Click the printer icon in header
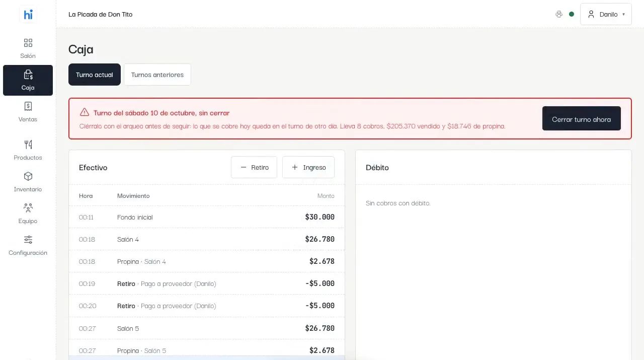 [x=559, y=14]
